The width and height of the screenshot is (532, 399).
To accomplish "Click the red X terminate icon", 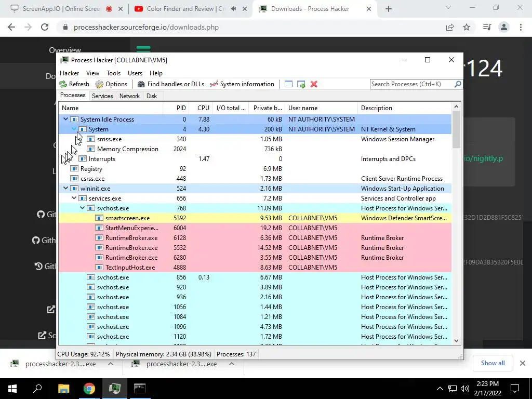I will click(x=314, y=84).
